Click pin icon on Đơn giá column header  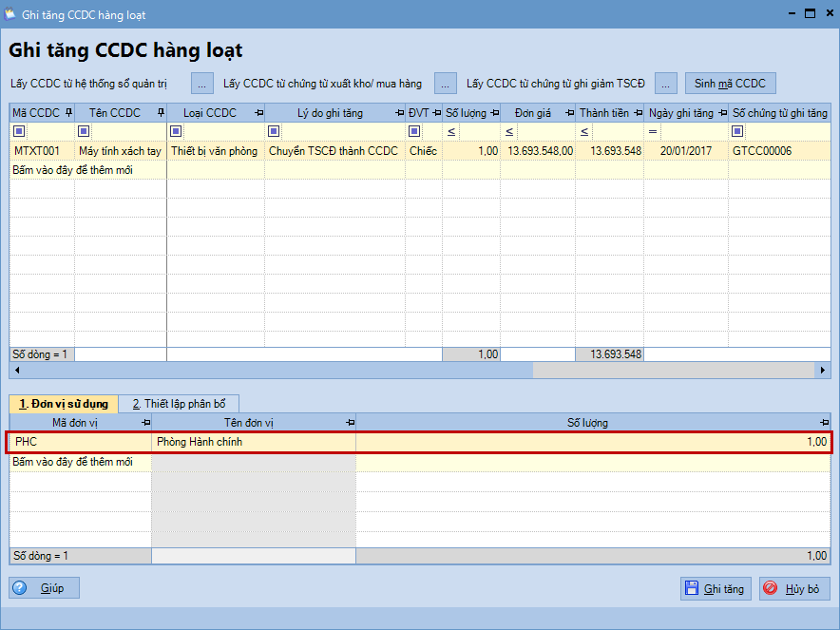568,113
